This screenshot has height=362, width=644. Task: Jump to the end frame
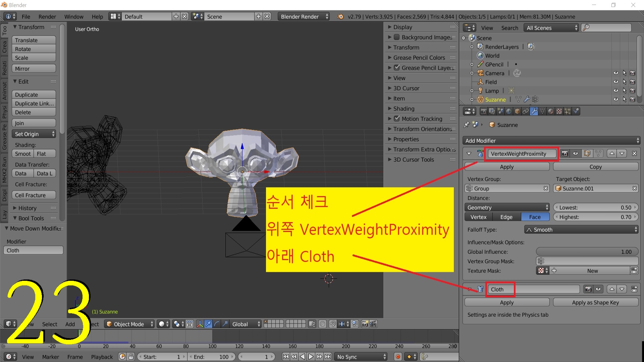tap(328, 357)
